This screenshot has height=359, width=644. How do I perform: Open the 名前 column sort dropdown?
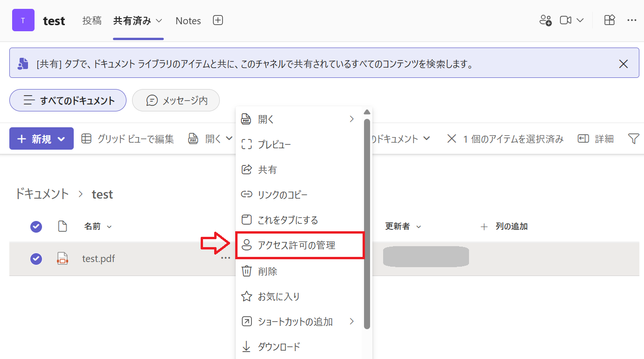(x=108, y=227)
